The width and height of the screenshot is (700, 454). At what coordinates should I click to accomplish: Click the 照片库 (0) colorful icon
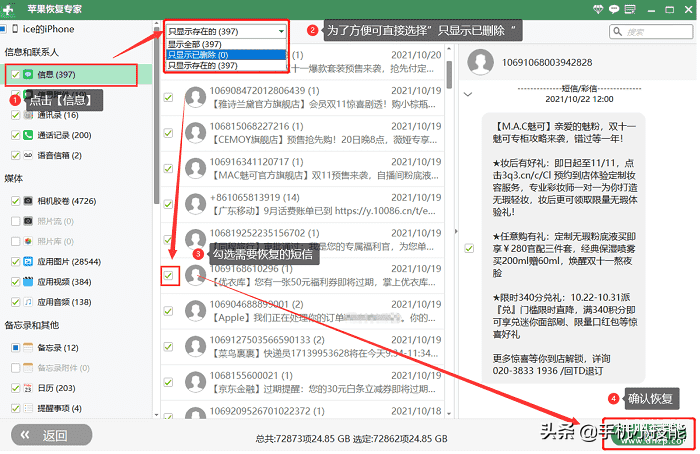[28, 242]
